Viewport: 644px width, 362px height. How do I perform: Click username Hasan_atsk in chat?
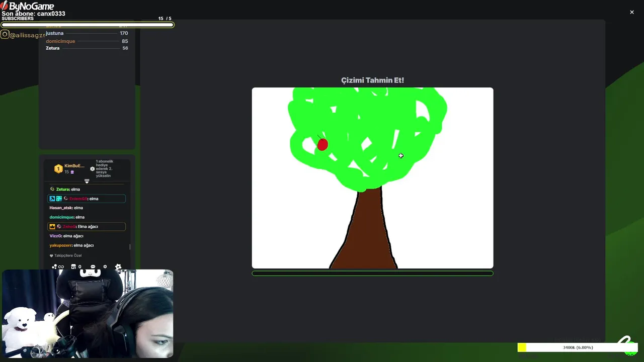point(61,208)
